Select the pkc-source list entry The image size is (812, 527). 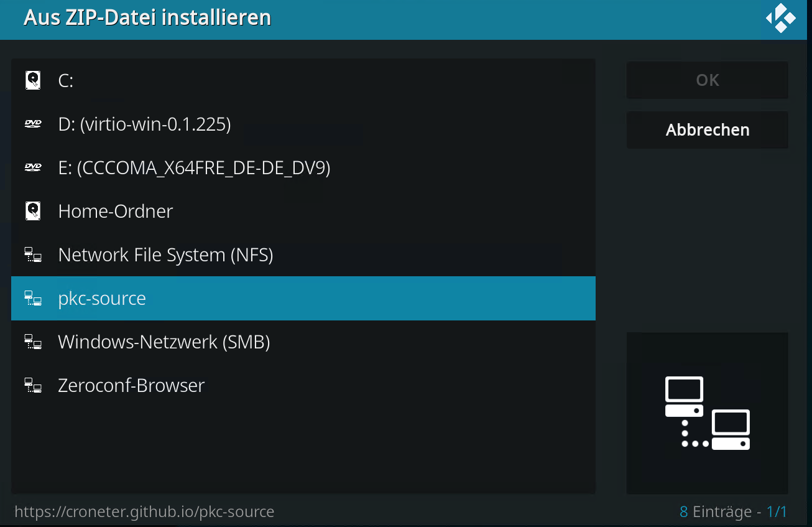coord(102,299)
